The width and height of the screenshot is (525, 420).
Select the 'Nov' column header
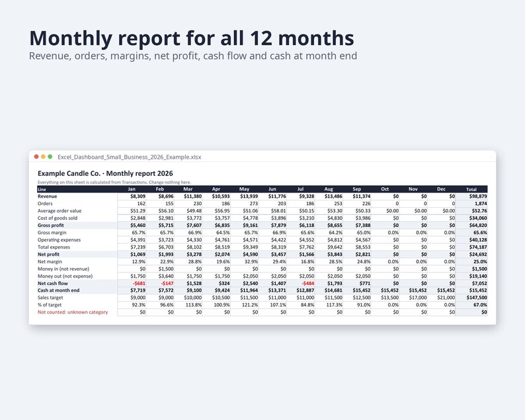[x=413, y=189]
